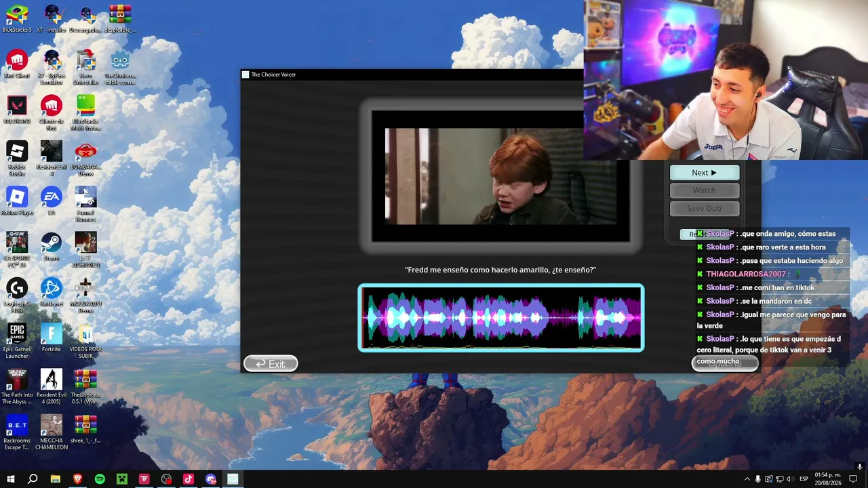868x488 pixels.
Task: Exit The Choicer Voicer with Exit button
Action: [271, 364]
